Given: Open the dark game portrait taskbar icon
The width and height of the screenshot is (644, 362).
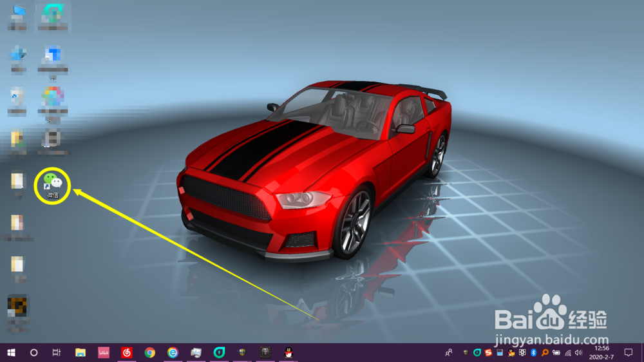Looking at the screenshot, I should pyautogui.click(x=265, y=352).
